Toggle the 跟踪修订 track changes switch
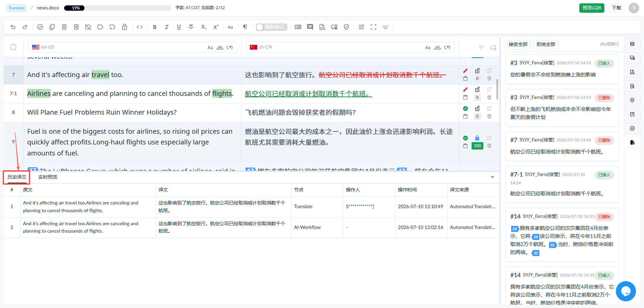 coord(271,27)
